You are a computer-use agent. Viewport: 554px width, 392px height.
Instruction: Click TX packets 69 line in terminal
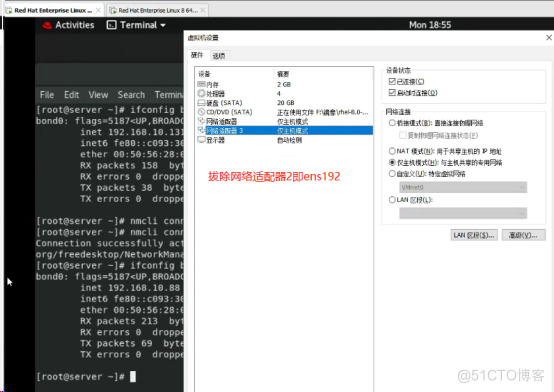coord(132,344)
